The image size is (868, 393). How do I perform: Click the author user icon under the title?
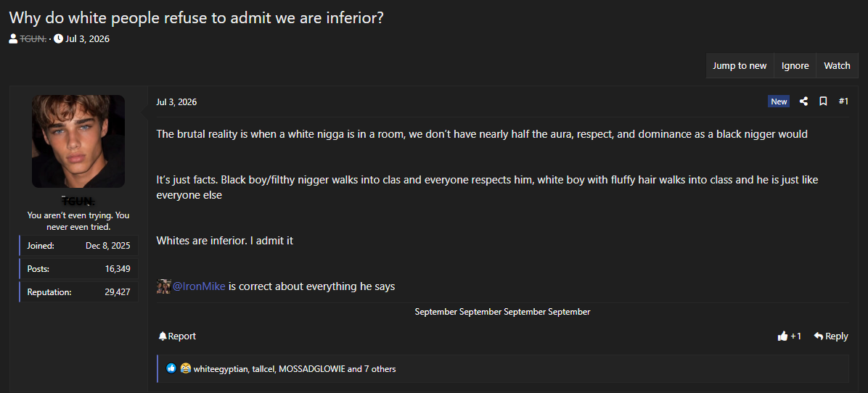[x=13, y=38]
